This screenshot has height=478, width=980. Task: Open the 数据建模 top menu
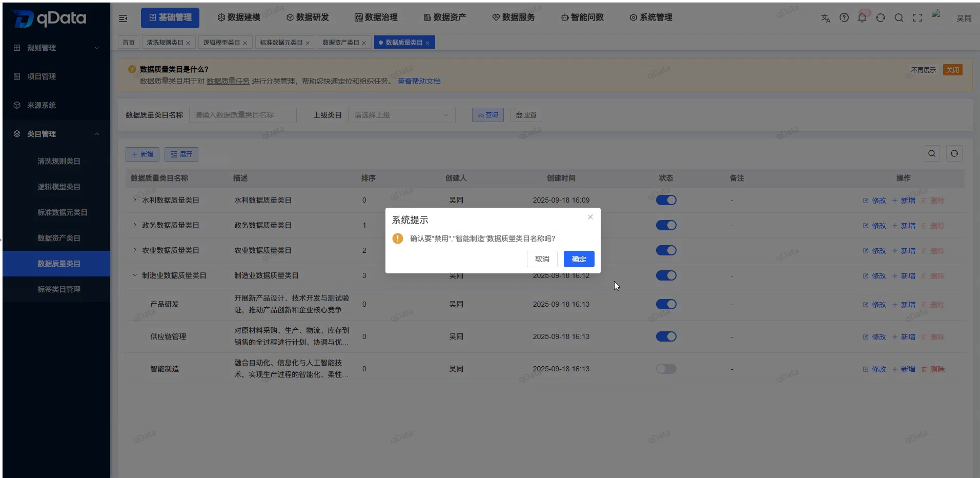(239, 17)
